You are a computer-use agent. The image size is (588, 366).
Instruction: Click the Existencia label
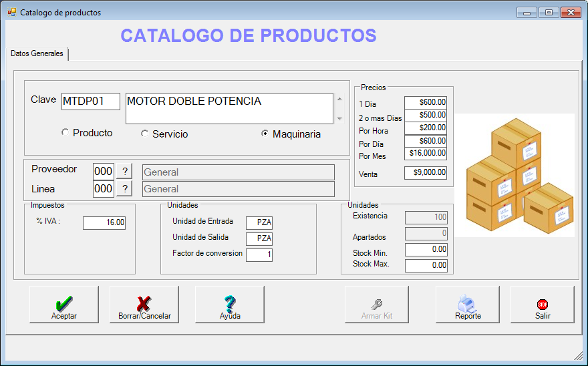(x=370, y=216)
